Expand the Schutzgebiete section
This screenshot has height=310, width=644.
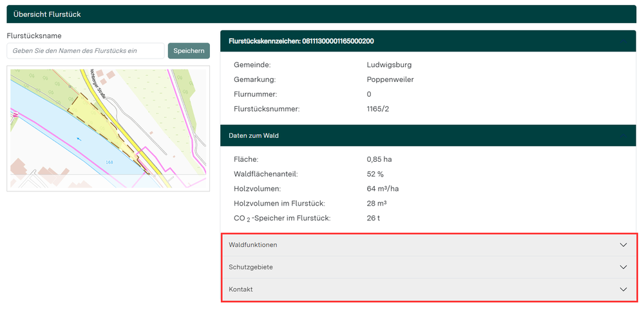click(x=428, y=267)
